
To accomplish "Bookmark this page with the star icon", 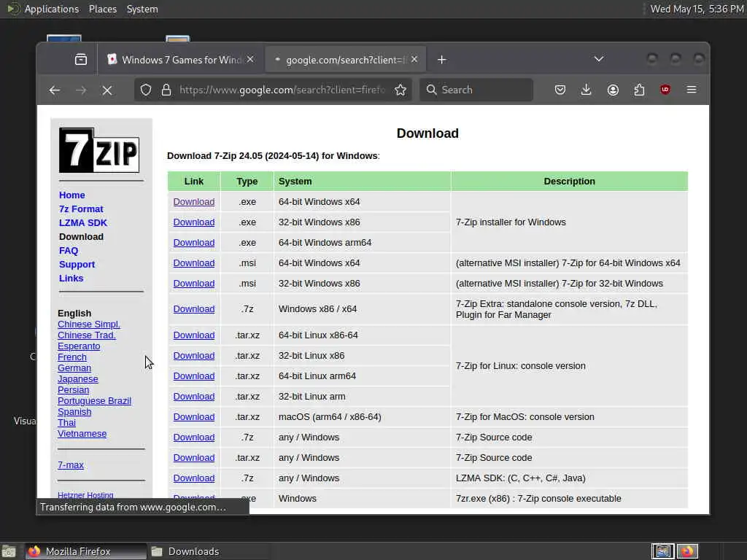I will tap(400, 90).
